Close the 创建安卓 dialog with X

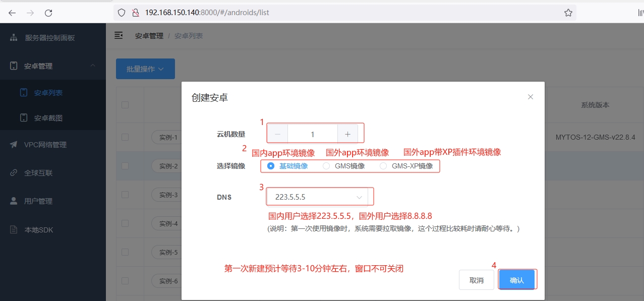point(530,97)
